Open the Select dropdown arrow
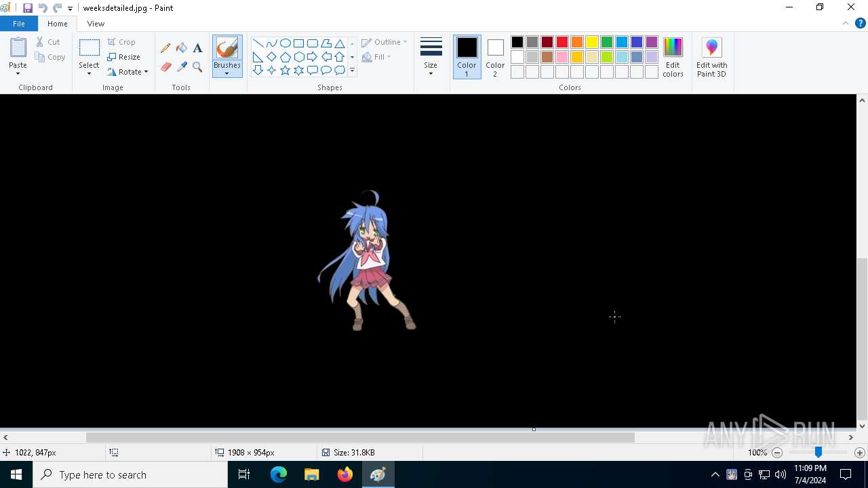868x488 pixels. point(89,73)
